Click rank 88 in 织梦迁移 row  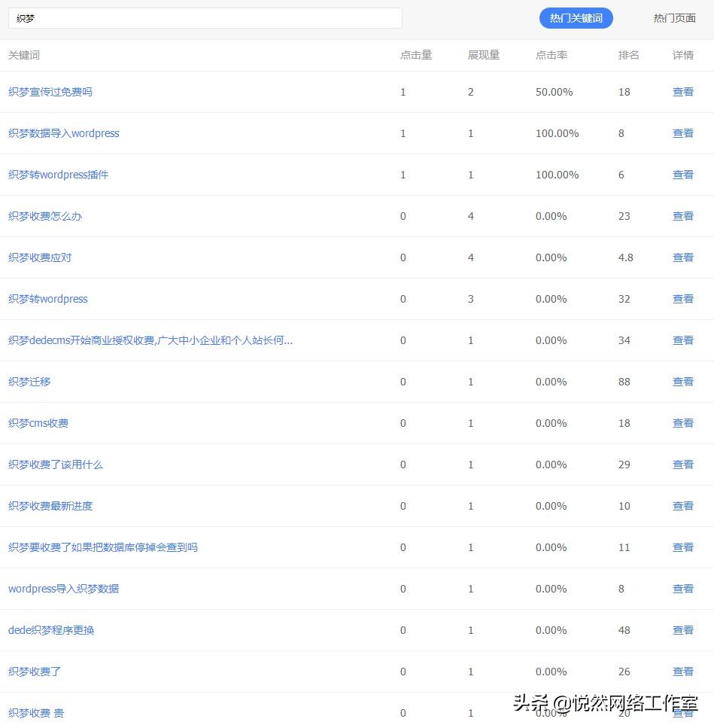click(624, 382)
